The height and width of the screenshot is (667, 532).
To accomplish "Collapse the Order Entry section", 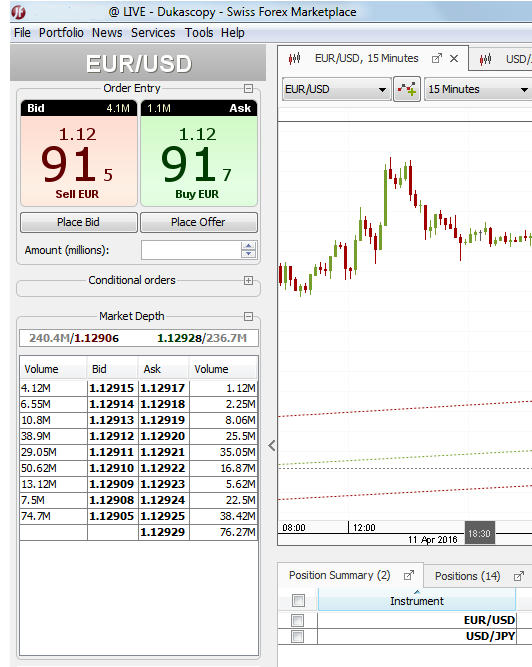I will 248,88.
